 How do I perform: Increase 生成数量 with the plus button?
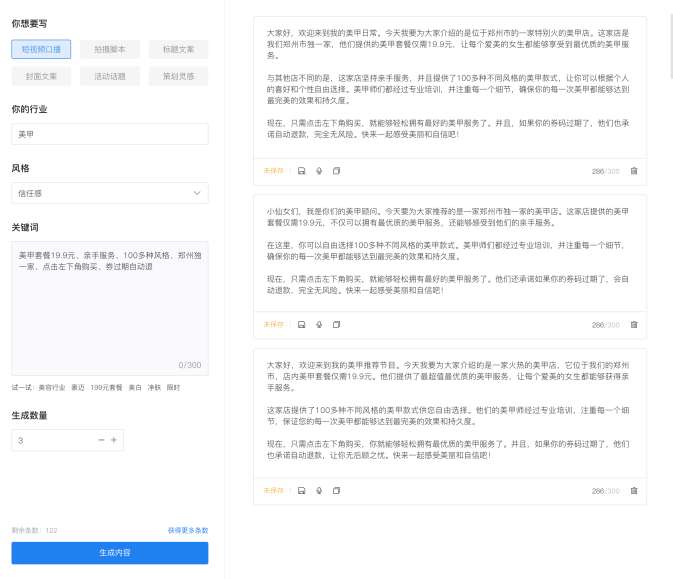(x=114, y=440)
